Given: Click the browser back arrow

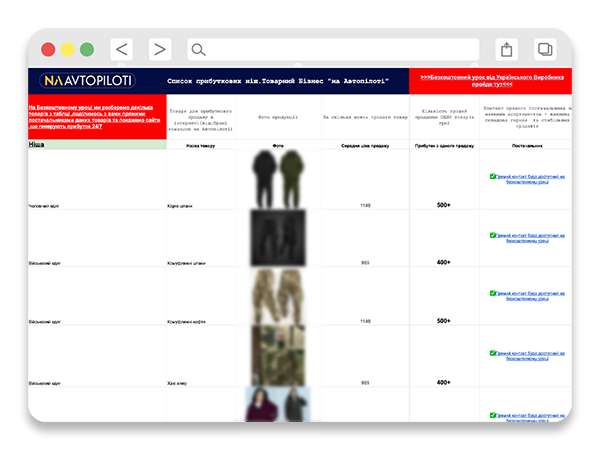Looking at the screenshot, I should [121, 49].
